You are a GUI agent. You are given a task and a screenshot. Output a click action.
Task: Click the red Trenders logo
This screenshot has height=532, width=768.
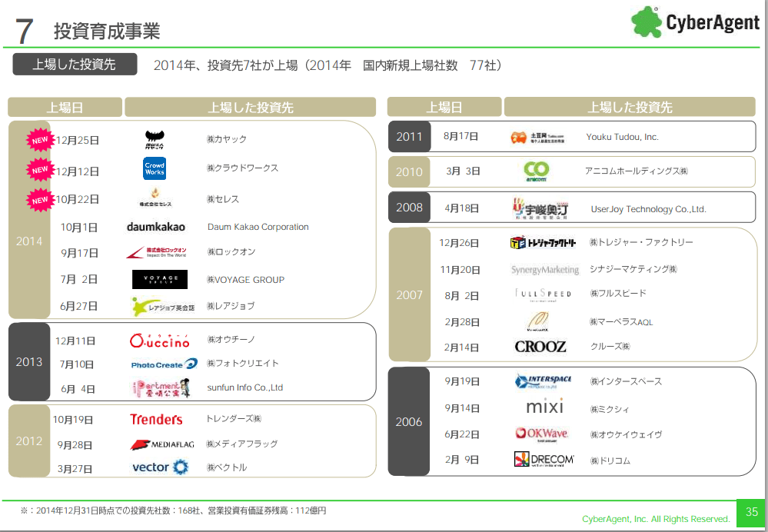coord(156,420)
